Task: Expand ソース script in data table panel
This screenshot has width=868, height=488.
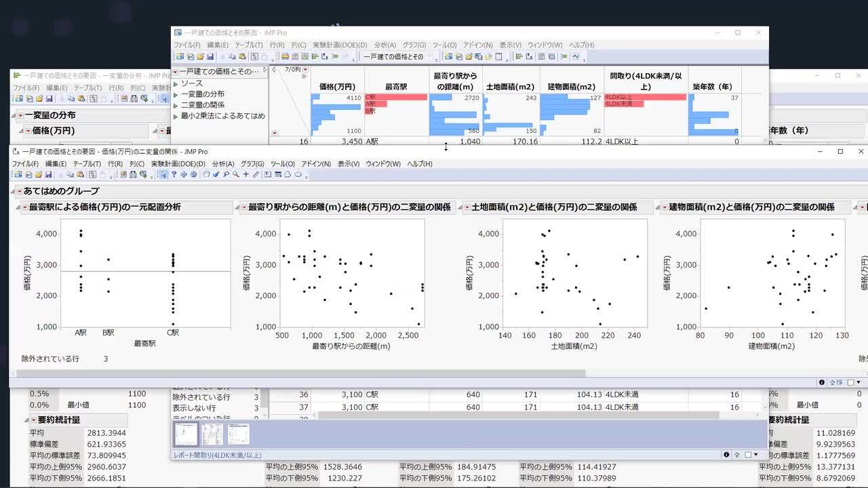Action: 176,83
